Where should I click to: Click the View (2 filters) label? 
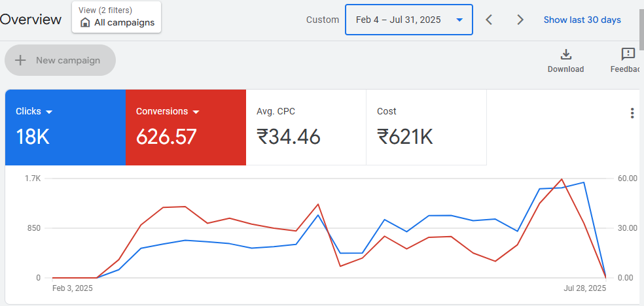105,10
